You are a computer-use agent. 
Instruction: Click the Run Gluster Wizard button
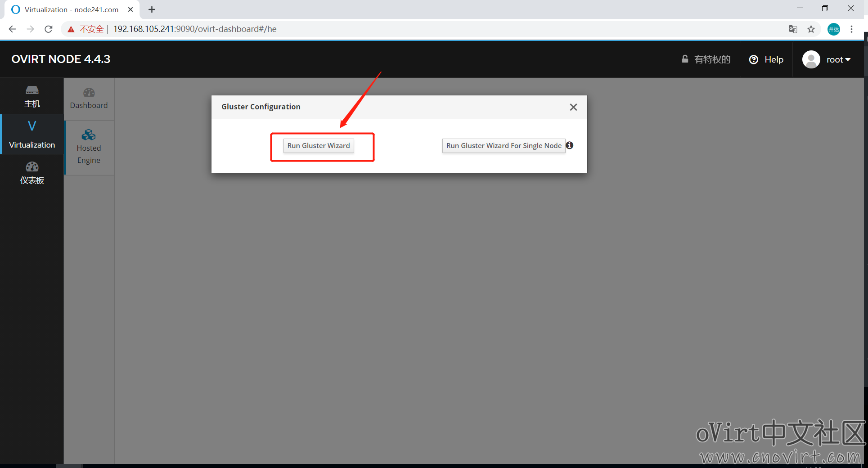[319, 146]
